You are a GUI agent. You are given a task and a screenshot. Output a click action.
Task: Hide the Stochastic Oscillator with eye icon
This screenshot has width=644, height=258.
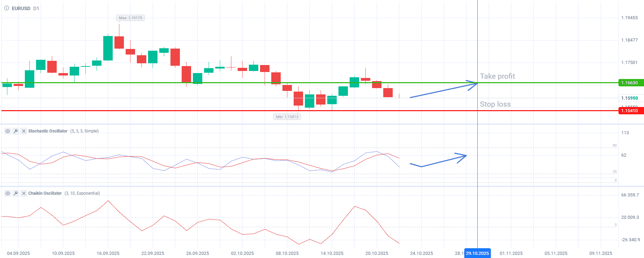point(7,131)
